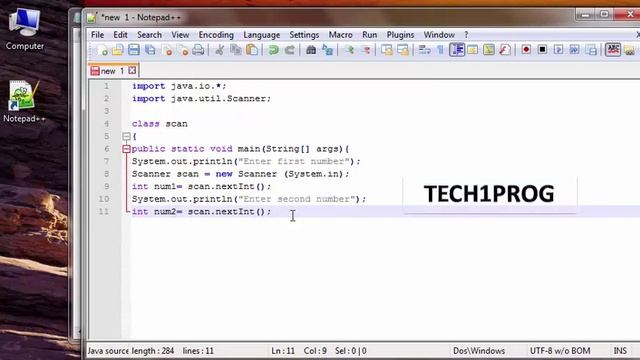The image size is (640, 360).
Task: Close the 'new 1' tab with its X
Action: 132,71
